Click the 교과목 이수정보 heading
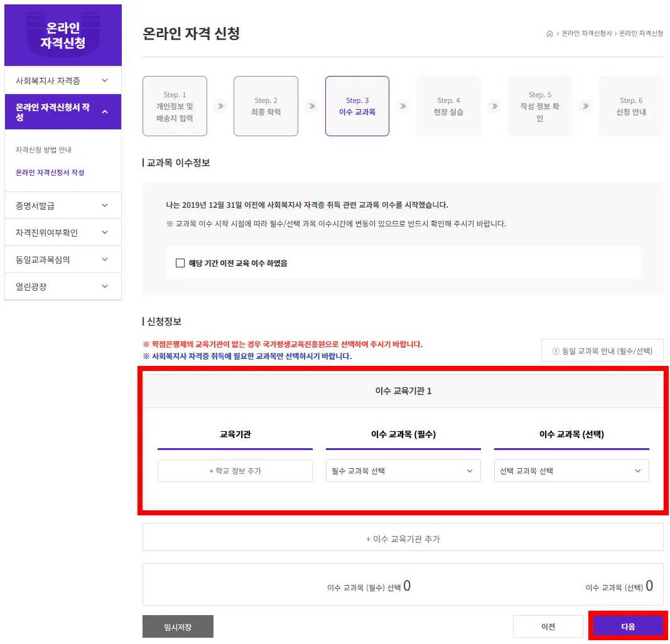 [x=178, y=163]
